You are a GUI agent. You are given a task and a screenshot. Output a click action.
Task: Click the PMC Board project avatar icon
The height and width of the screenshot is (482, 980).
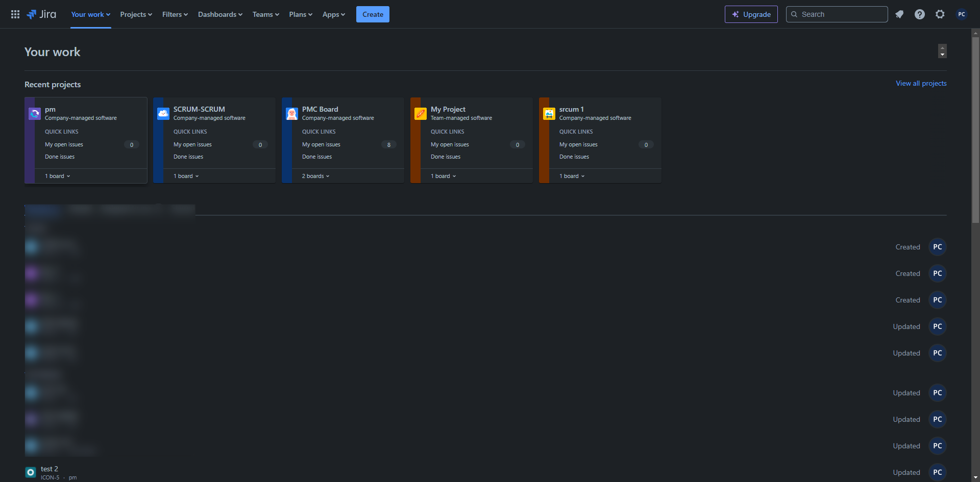(292, 114)
